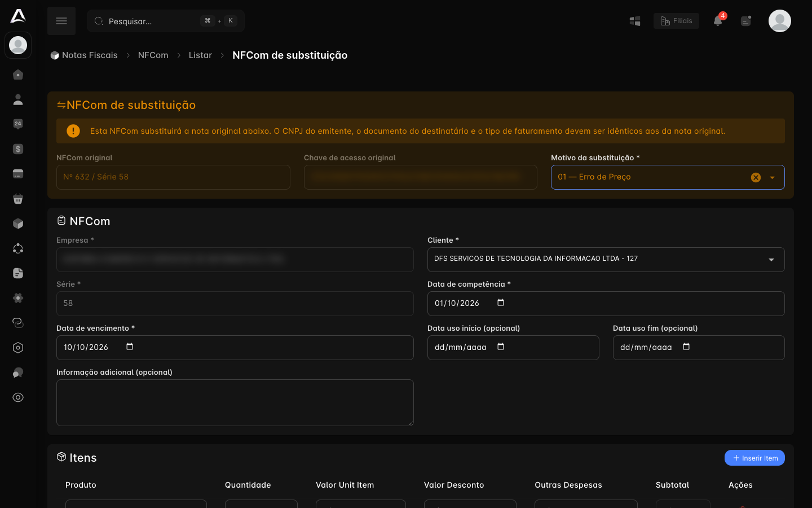Click the Série field showing 58

(x=235, y=304)
